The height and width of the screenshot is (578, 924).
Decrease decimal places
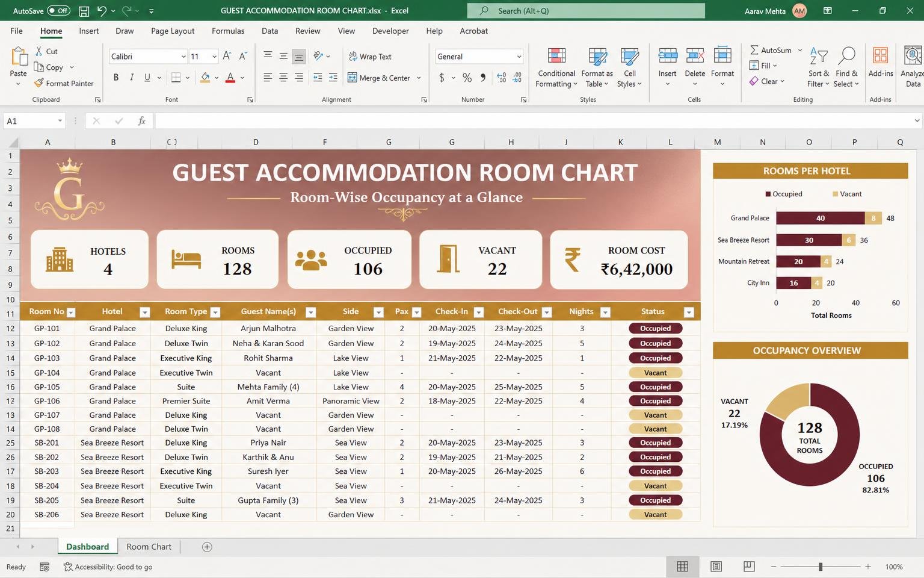[517, 77]
